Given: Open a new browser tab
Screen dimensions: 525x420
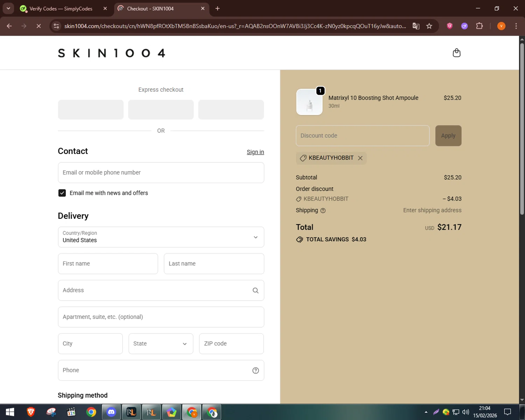Looking at the screenshot, I should (217, 8).
